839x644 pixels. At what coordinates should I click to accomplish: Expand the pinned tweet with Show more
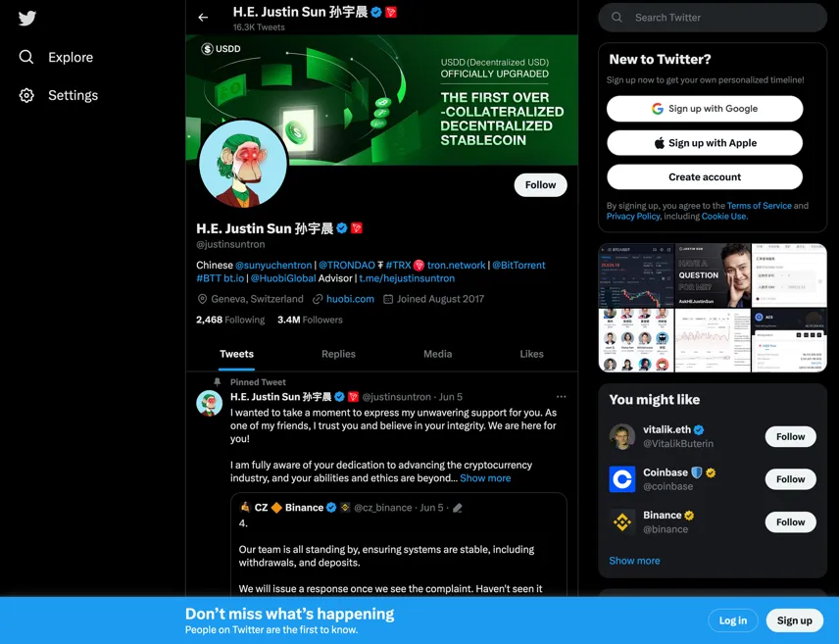point(485,478)
